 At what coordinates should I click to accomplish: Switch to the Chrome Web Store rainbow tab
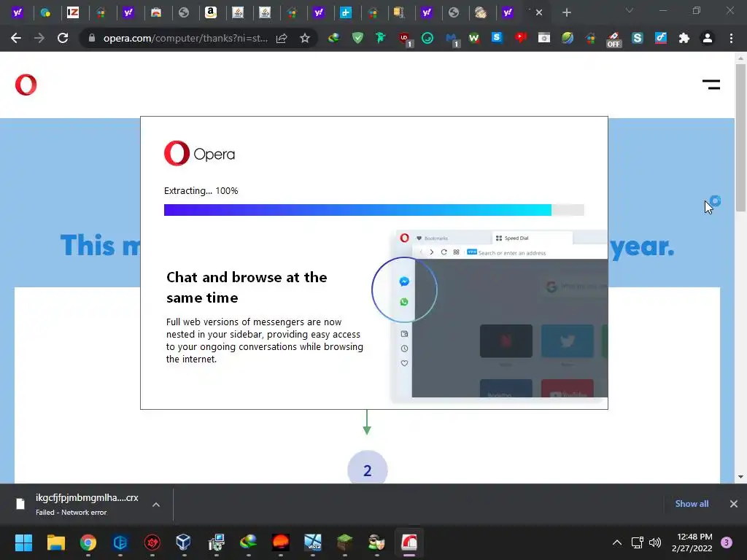pos(156,12)
